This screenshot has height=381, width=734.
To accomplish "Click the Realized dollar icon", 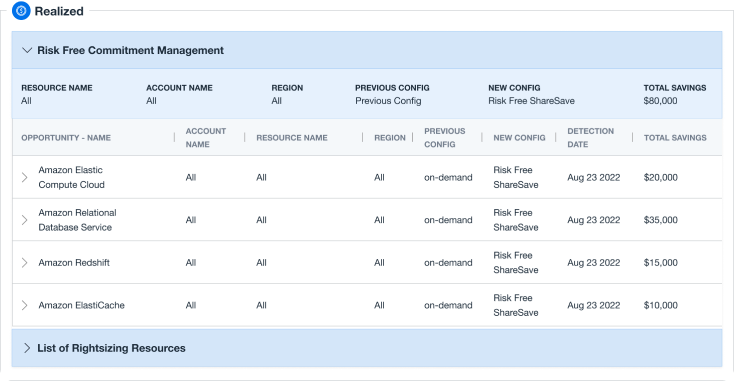I will [x=21, y=11].
